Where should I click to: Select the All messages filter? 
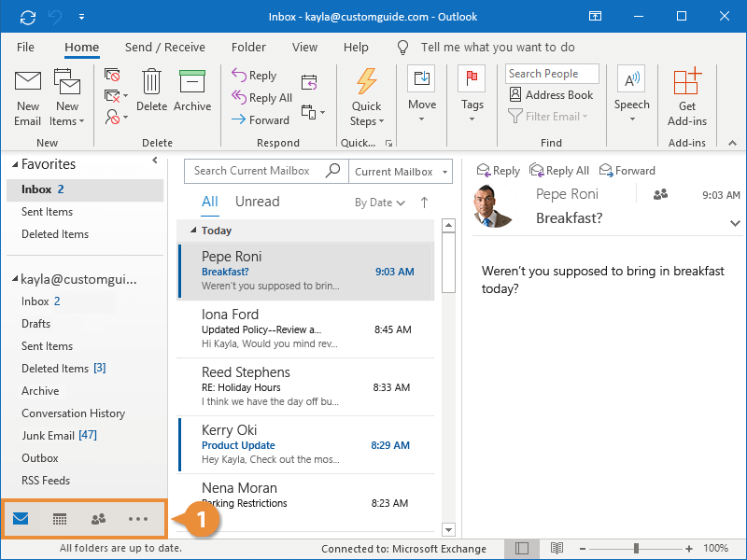tap(209, 201)
